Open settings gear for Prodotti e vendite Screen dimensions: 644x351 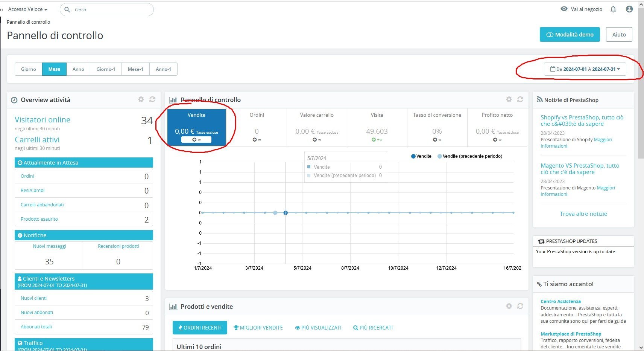tap(509, 306)
